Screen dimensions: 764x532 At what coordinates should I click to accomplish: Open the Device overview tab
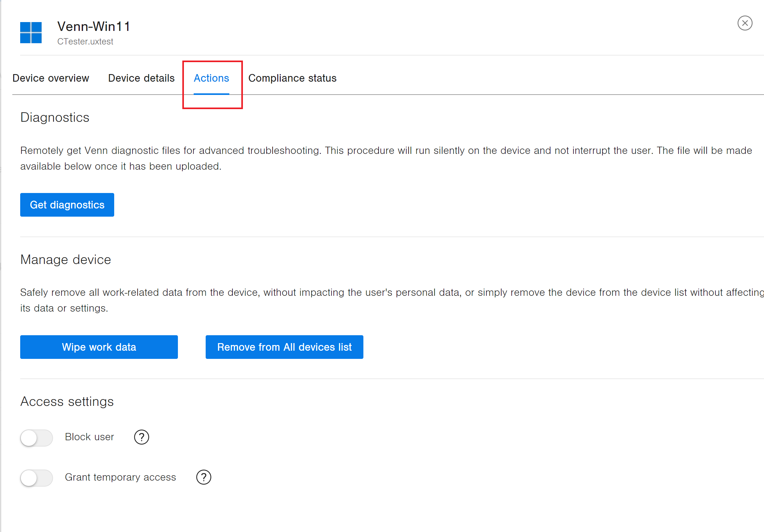[50, 78]
